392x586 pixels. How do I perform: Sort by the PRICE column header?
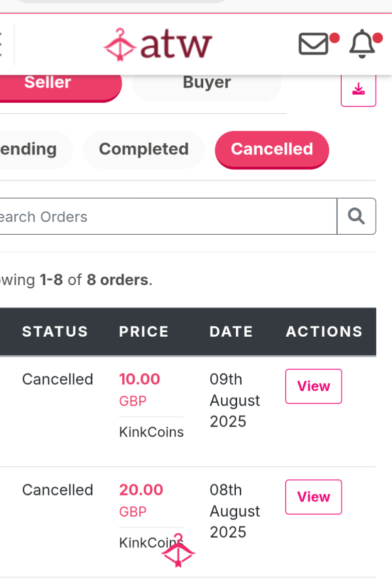(x=144, y=332)
